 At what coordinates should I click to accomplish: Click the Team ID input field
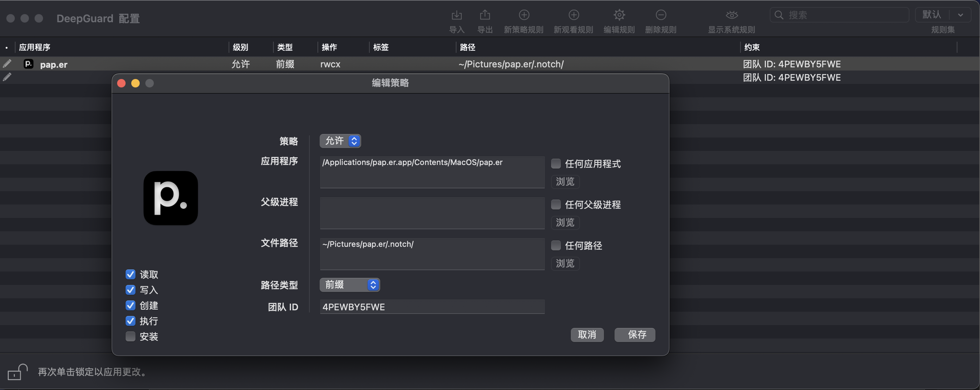click(432, 307)
